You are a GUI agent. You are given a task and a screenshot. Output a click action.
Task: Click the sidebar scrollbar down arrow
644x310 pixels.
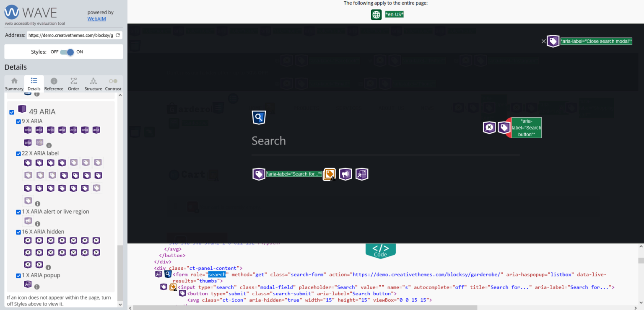point(120,305)
